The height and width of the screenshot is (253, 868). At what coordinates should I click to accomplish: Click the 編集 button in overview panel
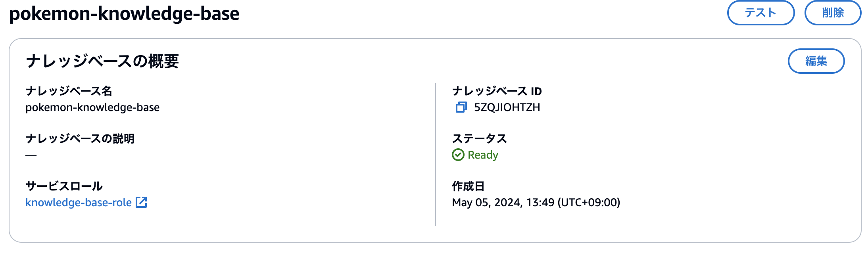[816, 61]
